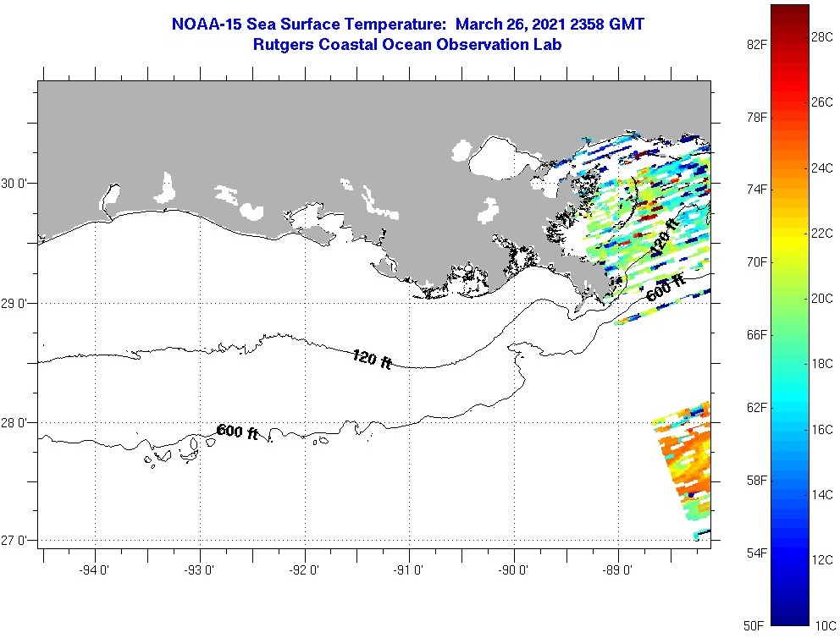Image resolution: width=840 pixels, height=638 pixels.
Task: Click the title 'NOAA-15 Sea Surface Temperature' line
Action: [x=407, y=24]
